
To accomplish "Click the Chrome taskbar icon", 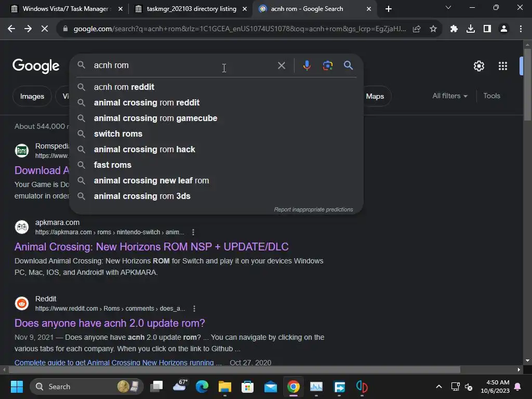I will pos(294,387).
